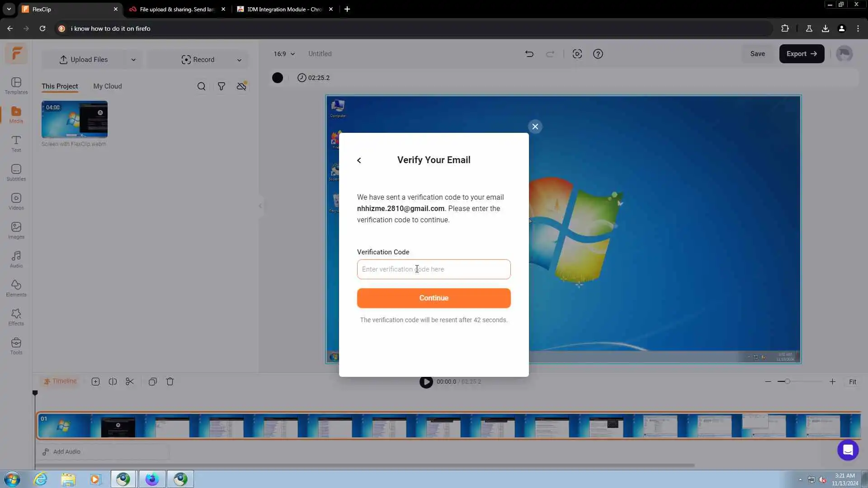Toggle the Timeline view button

click(60, 381)
